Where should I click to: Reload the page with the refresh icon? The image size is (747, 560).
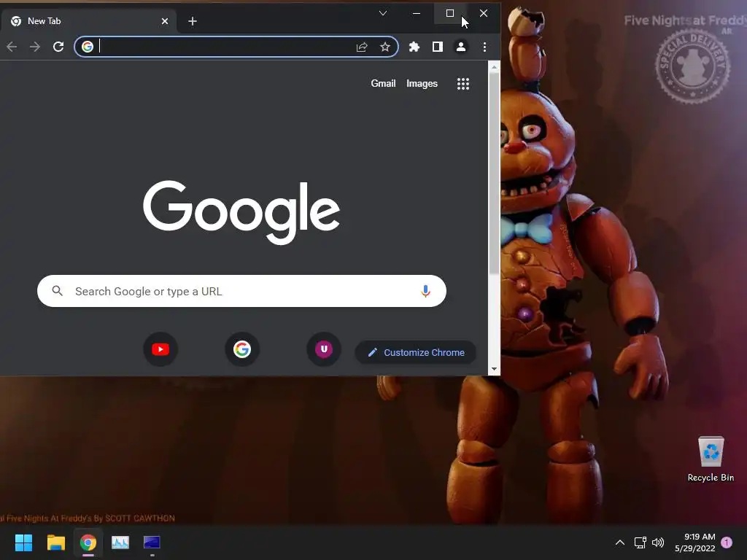click(x=58, y=47)
